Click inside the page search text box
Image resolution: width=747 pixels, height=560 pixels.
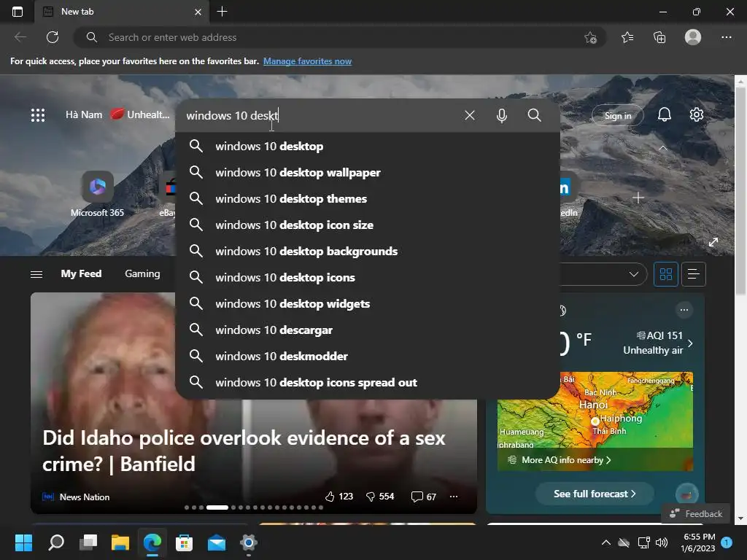click(320, 116)
